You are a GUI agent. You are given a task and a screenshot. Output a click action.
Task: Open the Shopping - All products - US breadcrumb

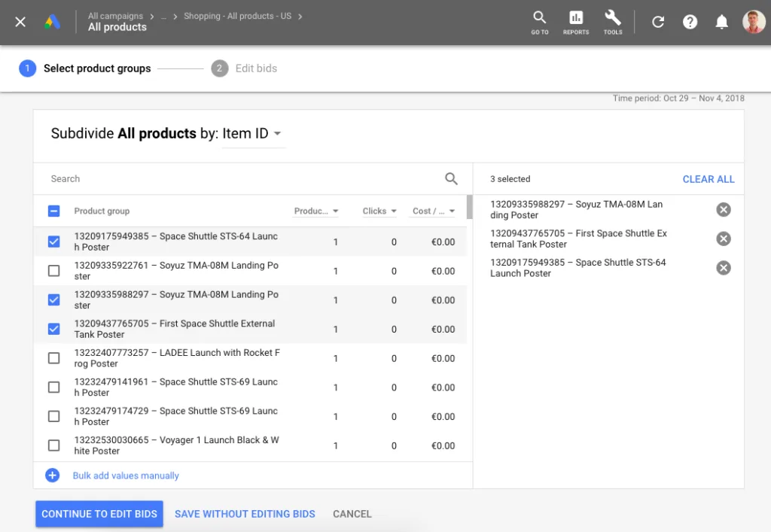[x=239, y=15]
